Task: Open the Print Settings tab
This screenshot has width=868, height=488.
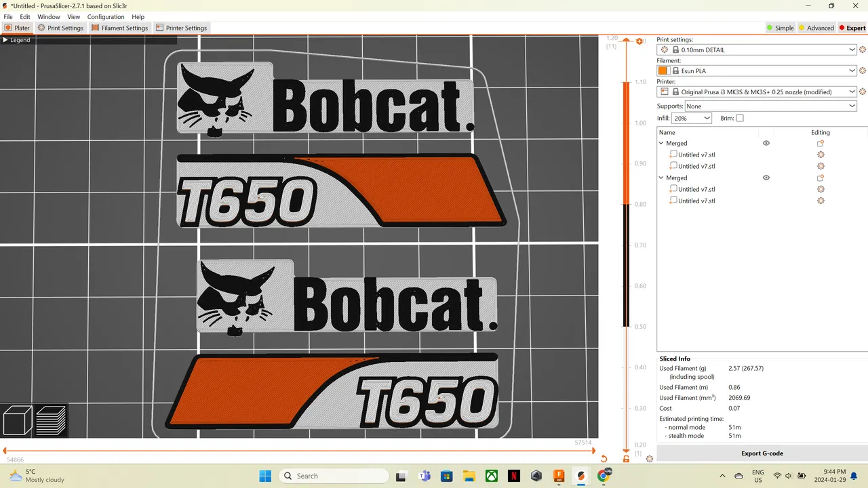Action: pyautogui.click(x=60, y=28)
